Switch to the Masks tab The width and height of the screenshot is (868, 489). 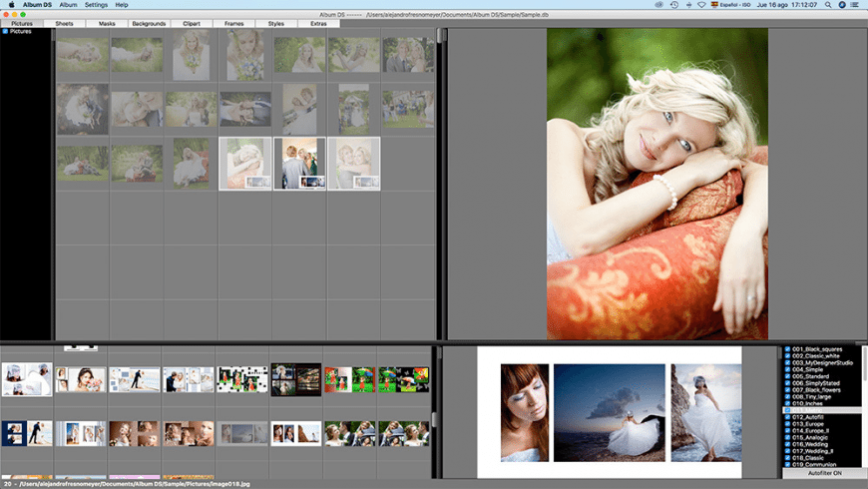pyautogui.click(x=107, y=23)
